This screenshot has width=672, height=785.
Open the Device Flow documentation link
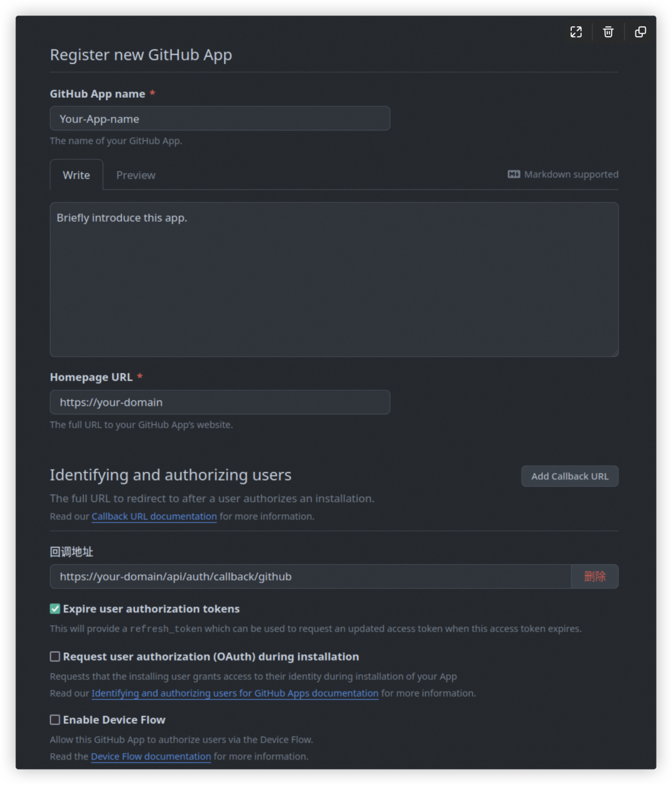pyautogui.click(x=151, y=757)
